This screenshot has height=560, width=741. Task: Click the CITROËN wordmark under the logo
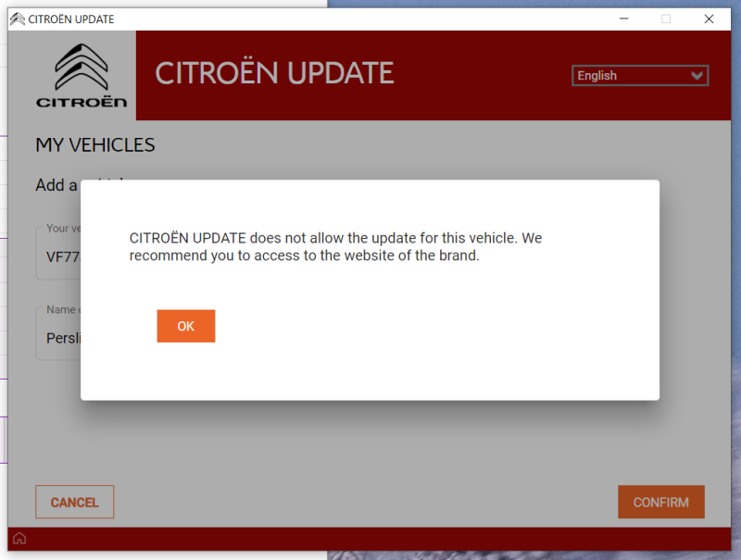point(82,102)
